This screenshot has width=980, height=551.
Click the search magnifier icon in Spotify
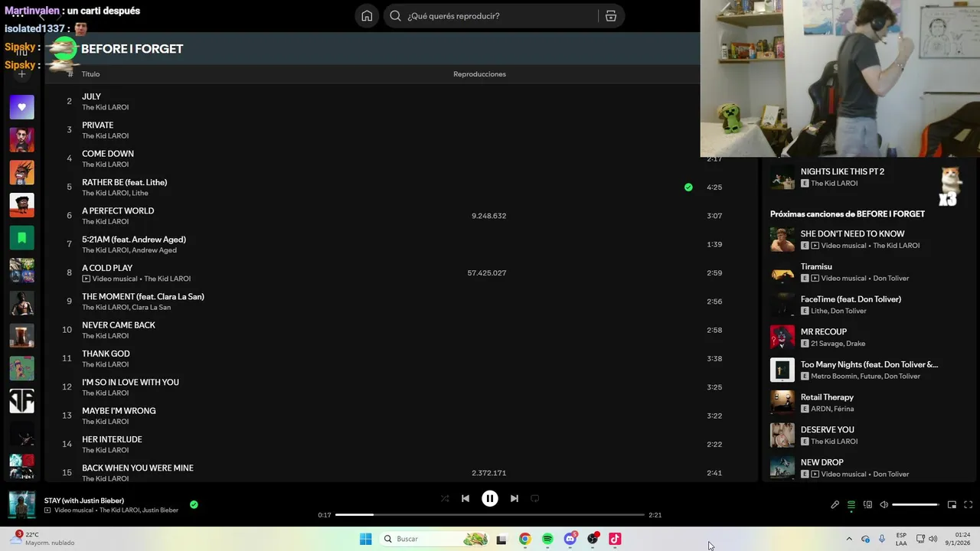click(x=395, y=16)
